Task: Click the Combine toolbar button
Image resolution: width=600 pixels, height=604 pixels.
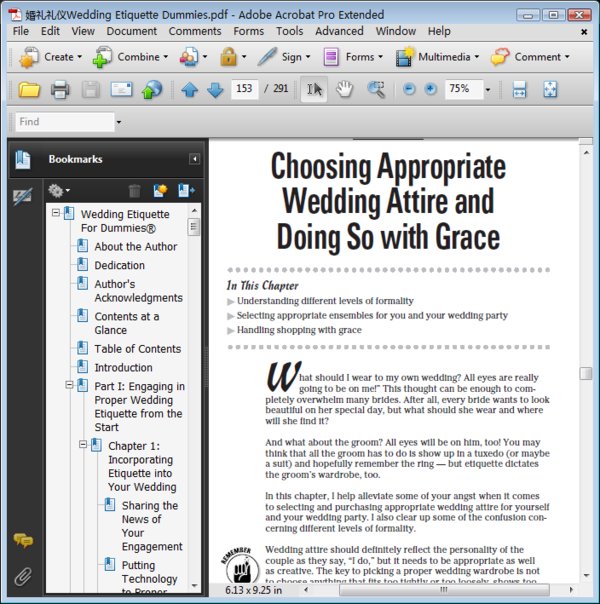Action: tap(131, 57)
